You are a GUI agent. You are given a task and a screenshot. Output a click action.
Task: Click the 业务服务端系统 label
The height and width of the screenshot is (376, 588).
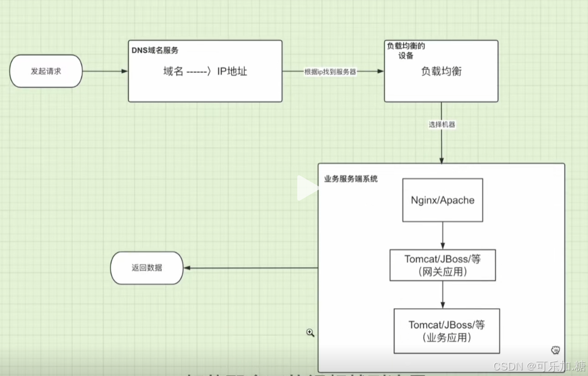[x=351, y=179]
